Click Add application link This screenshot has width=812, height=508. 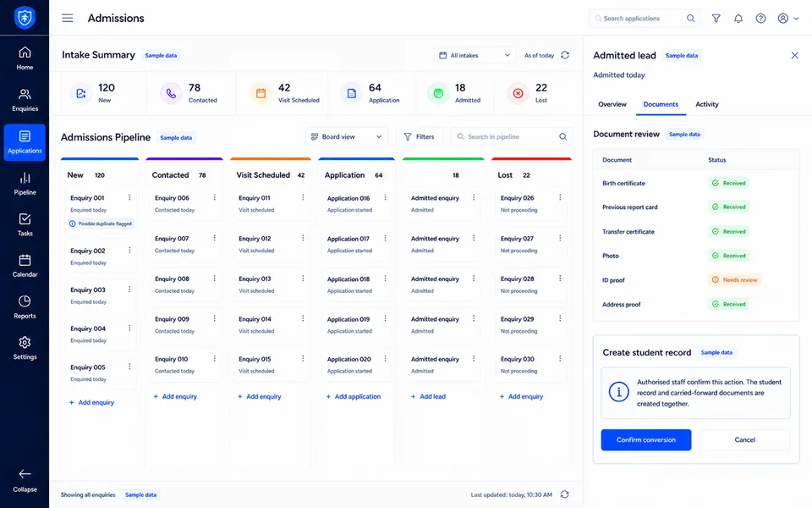click(354, 396)
